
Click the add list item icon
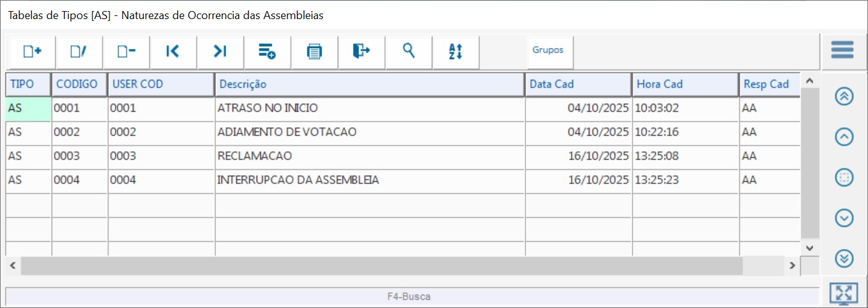click(x=267, y=52)
